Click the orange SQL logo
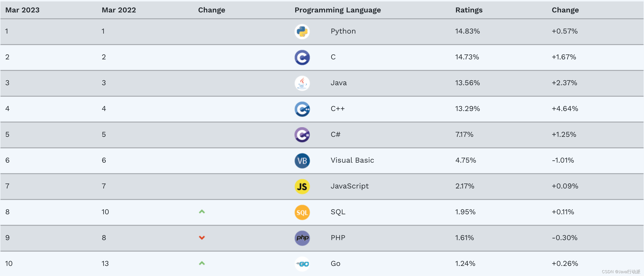 (x=302, y=212)
